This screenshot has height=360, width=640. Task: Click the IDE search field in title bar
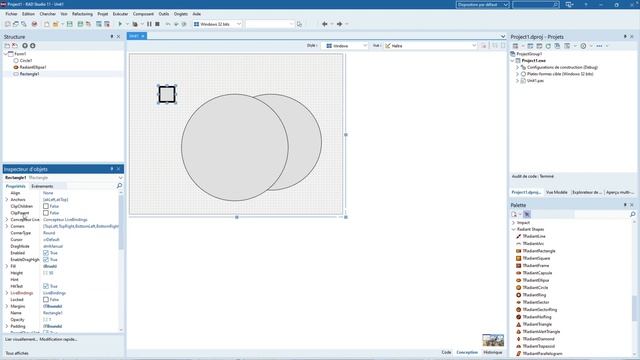536,4
